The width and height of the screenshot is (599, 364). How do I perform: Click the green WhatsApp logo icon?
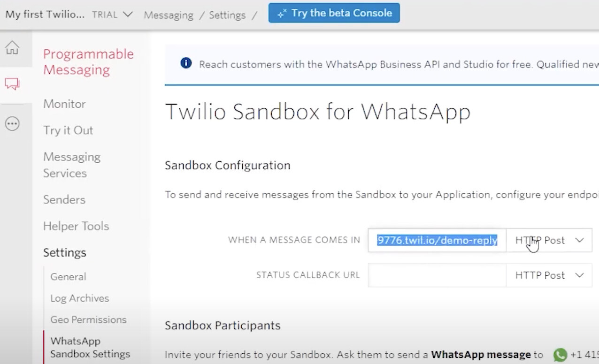[560, 355]
